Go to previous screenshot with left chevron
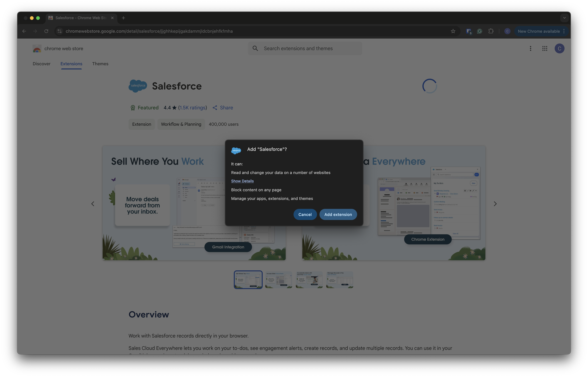Viewport: 588px width, 377px height. [93, 204]
